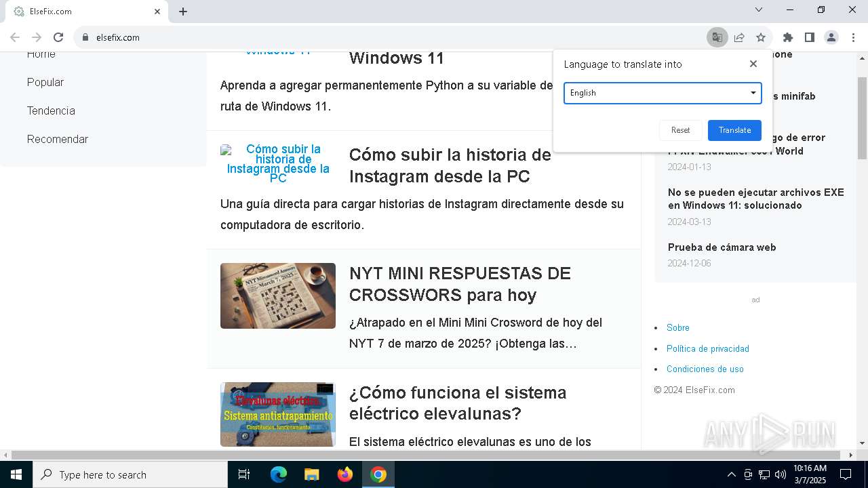Open the Tendencia sidebar menu item
The height and width of the screenshot is (488, 868).
[51, 110]
